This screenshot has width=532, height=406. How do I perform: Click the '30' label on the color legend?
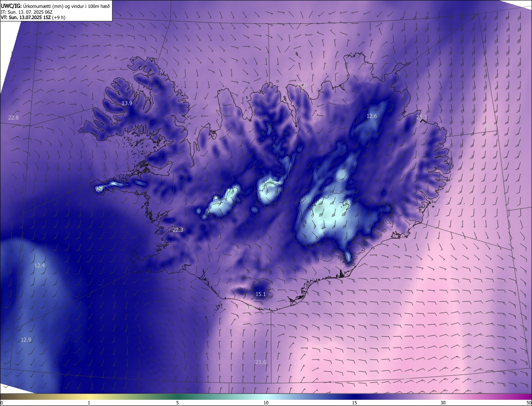pos(443,403)
